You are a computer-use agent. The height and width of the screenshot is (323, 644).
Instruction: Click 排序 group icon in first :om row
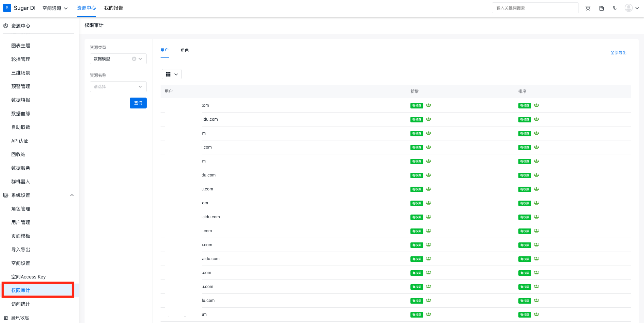click(536, 105)
